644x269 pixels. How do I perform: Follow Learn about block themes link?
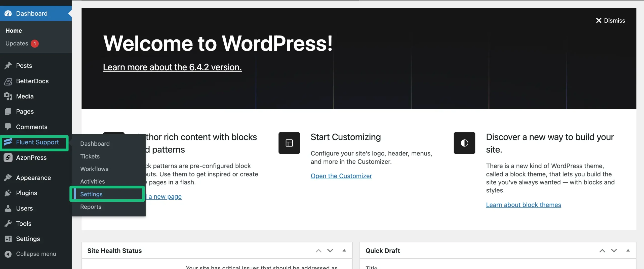(x=524, y=205)
